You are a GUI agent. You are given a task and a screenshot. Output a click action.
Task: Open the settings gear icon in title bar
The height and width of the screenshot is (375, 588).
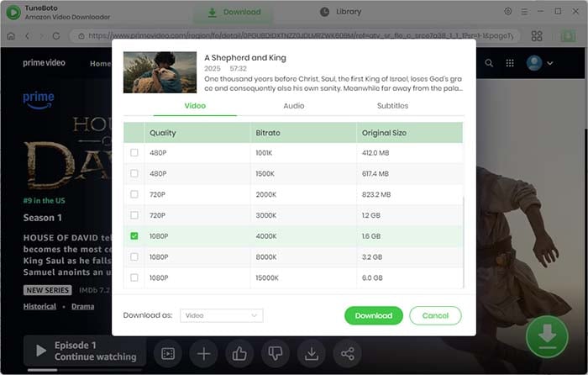[507, 11]
